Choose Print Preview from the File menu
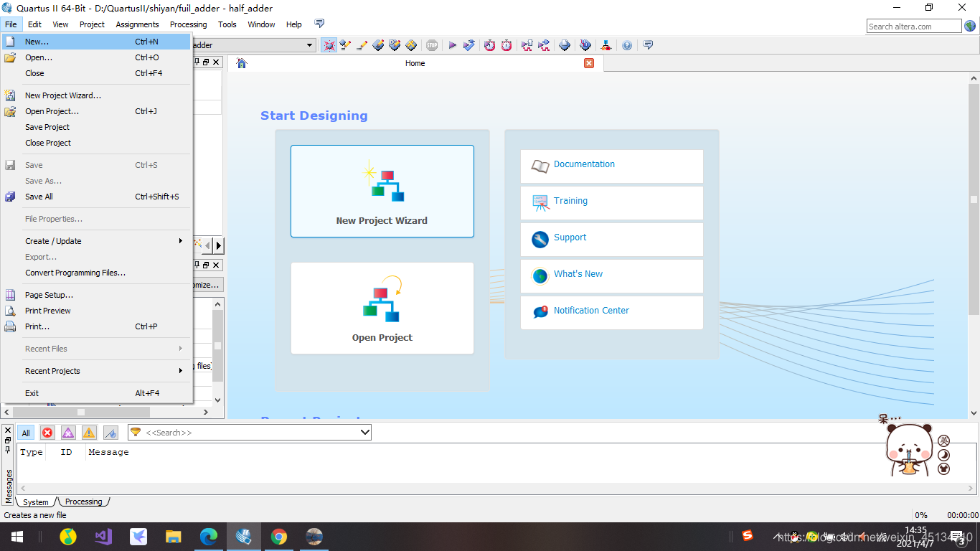 tap(97, 311)
